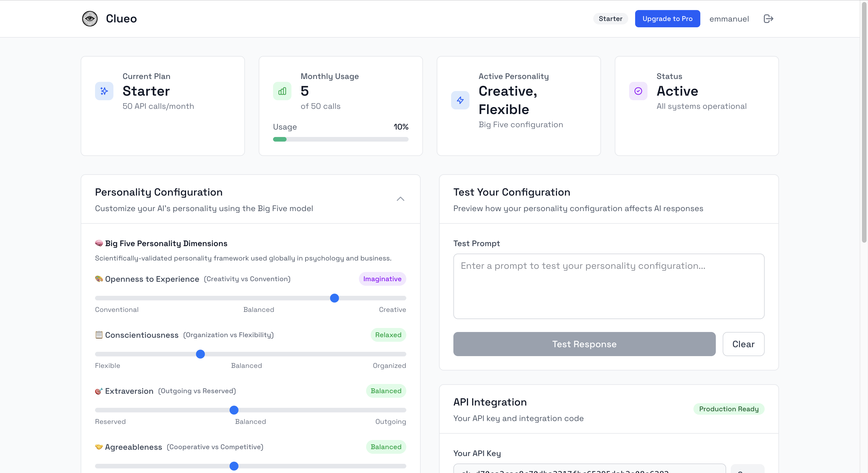
Task: Click the Extraversion slider handle
Action: tap(234, 410)
